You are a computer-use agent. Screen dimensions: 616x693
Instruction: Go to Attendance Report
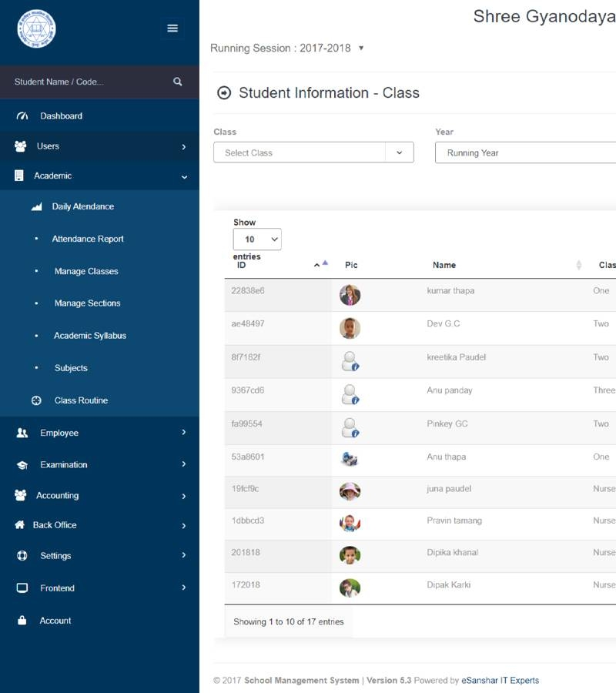point(88,239)
